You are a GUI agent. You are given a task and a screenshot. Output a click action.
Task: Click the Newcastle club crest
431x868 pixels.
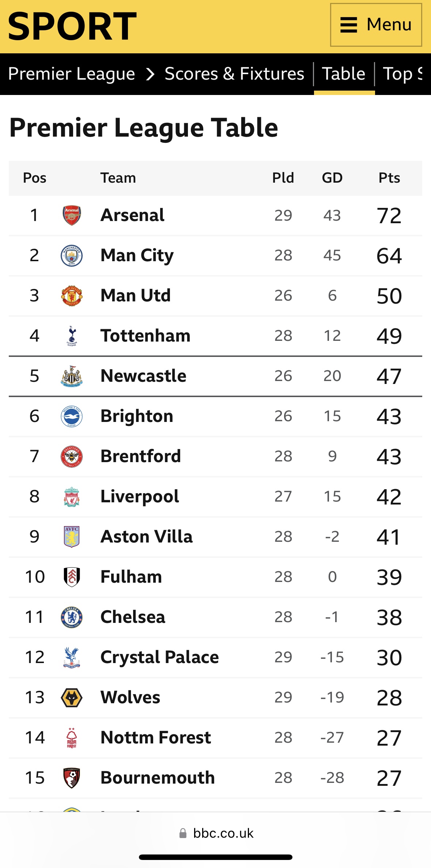(x=72, y=376)
